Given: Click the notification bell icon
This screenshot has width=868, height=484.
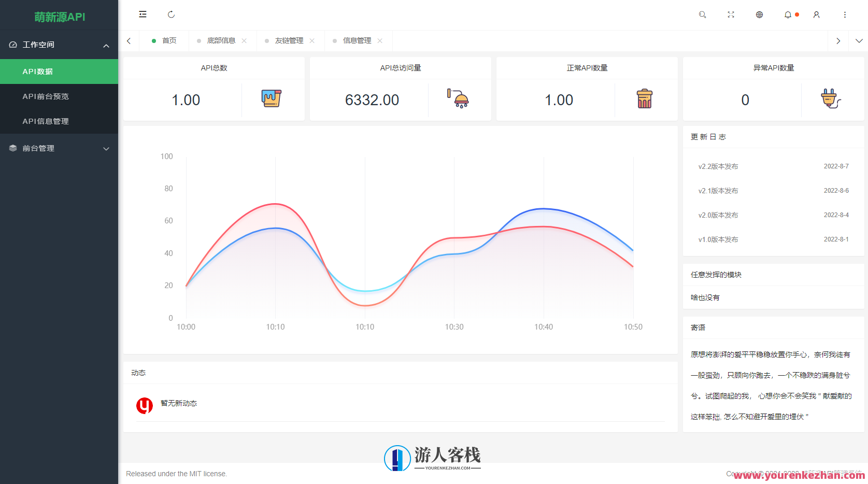Looking at the screenshot, I should coord(788,15).
